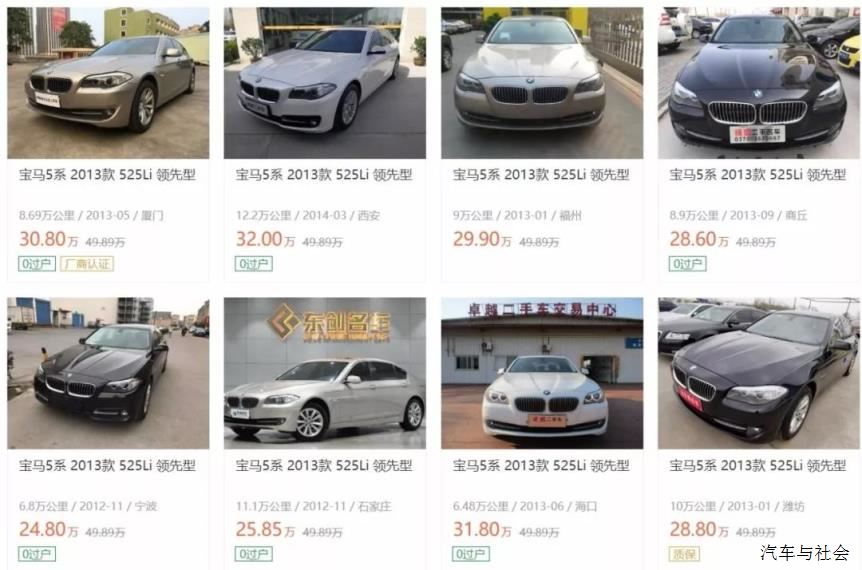Image resolution: width=862 pixels, height=570 pixels.
Task: Click the 32.00万 price on the Xi'an listing
Action: click(x=265, y=239)
